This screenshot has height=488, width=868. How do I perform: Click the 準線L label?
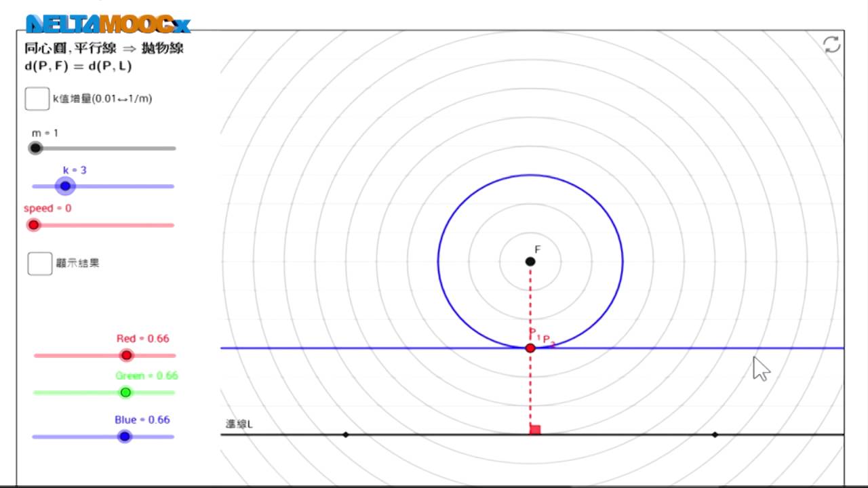pyautogui.click(x=239, y=424)
